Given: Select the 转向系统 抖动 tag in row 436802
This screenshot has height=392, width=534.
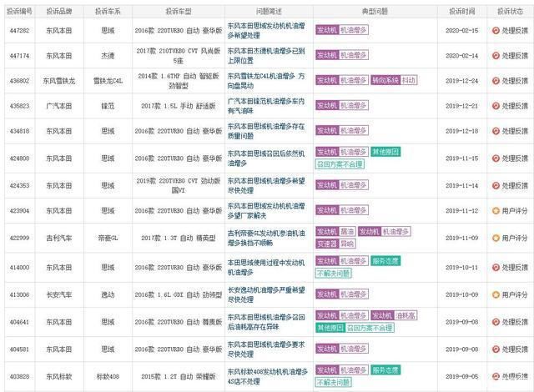Looking at the screenshot, I should (394, 80).
